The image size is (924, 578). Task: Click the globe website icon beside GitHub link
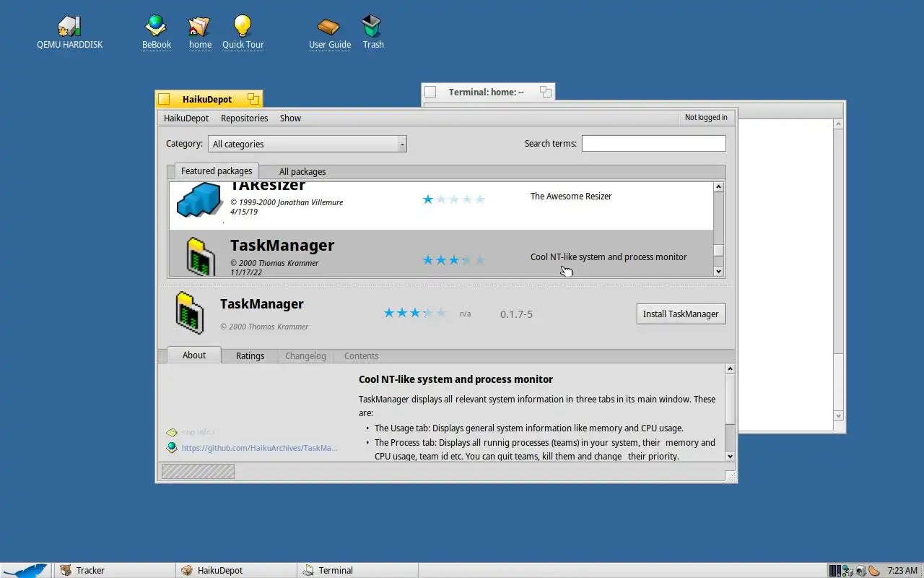coord(172,448)
